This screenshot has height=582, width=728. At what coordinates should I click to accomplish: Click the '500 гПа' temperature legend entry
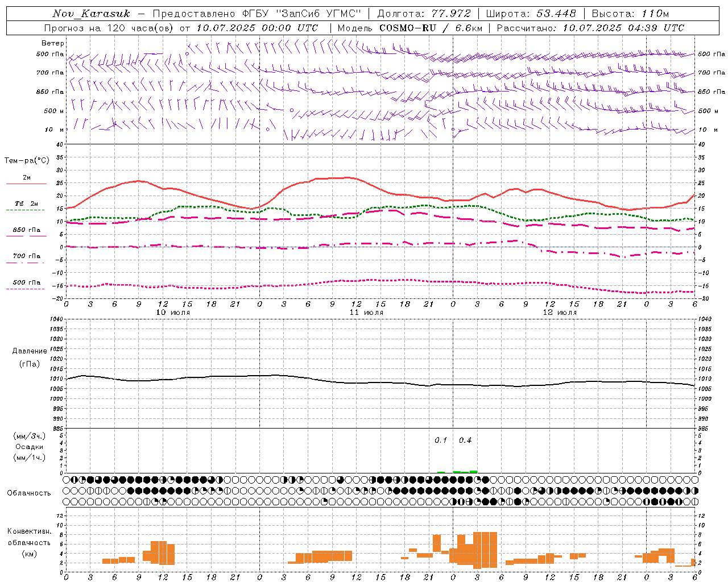coord(27,282)
